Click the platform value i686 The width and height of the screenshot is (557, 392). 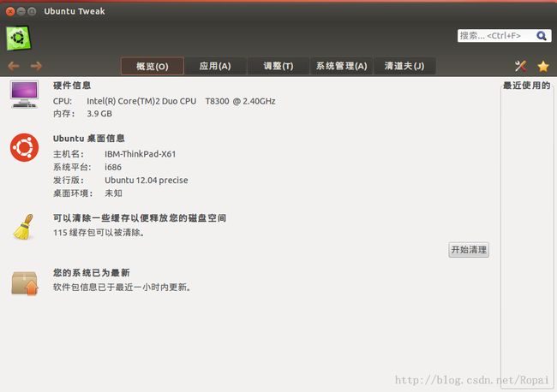click(113, 167)
